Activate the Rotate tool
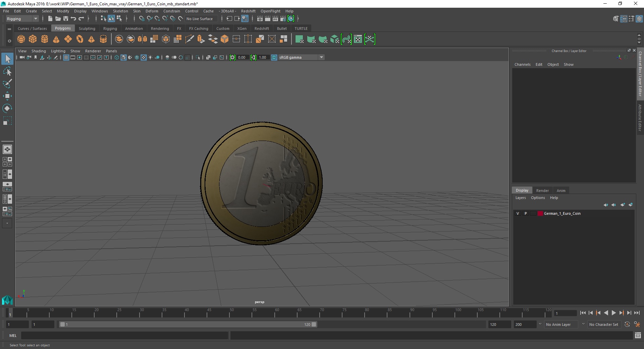The image size is (644, 349). click(x=7, y=108)
